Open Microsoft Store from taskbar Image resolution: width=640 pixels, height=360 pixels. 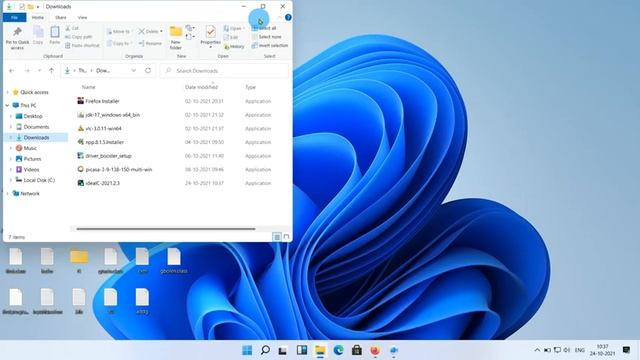[x=357, y=350]
